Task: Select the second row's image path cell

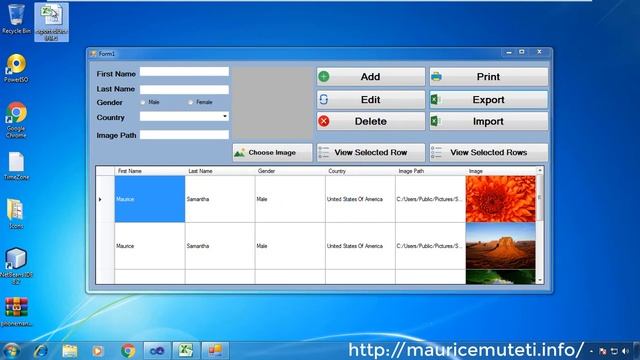Action: [431, 246]
